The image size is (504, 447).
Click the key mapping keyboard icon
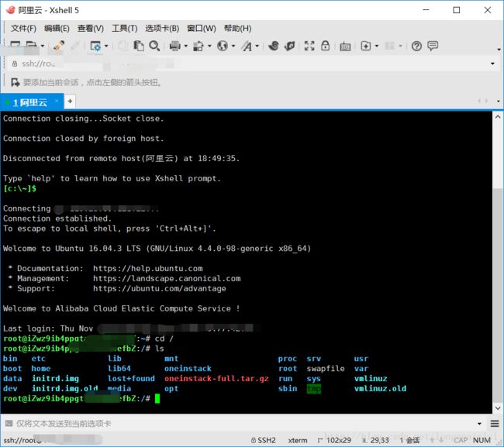pos(345,46)
